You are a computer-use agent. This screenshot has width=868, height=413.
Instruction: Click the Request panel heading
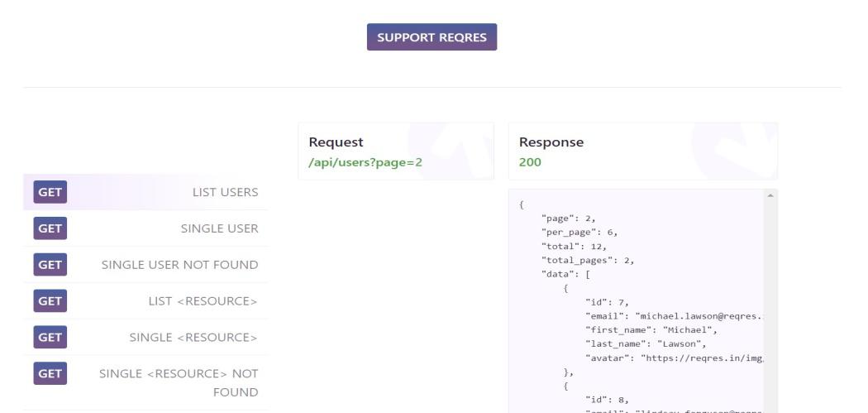[x=336, y=142]
